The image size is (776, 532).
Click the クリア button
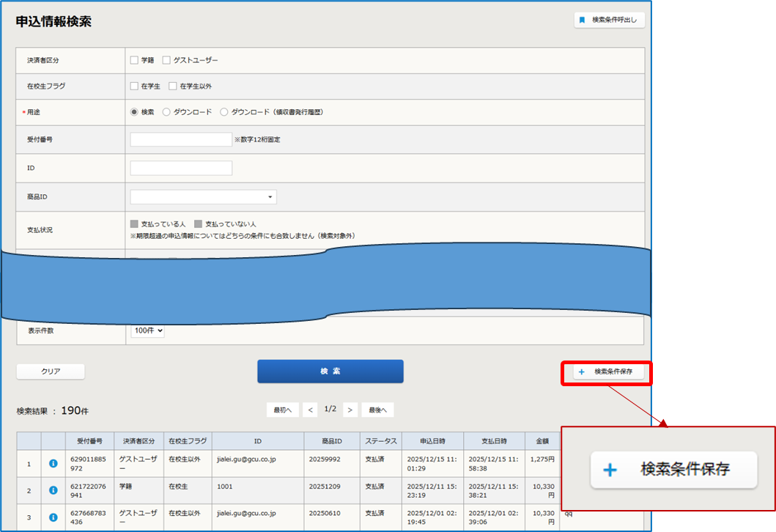coord(51,372)
